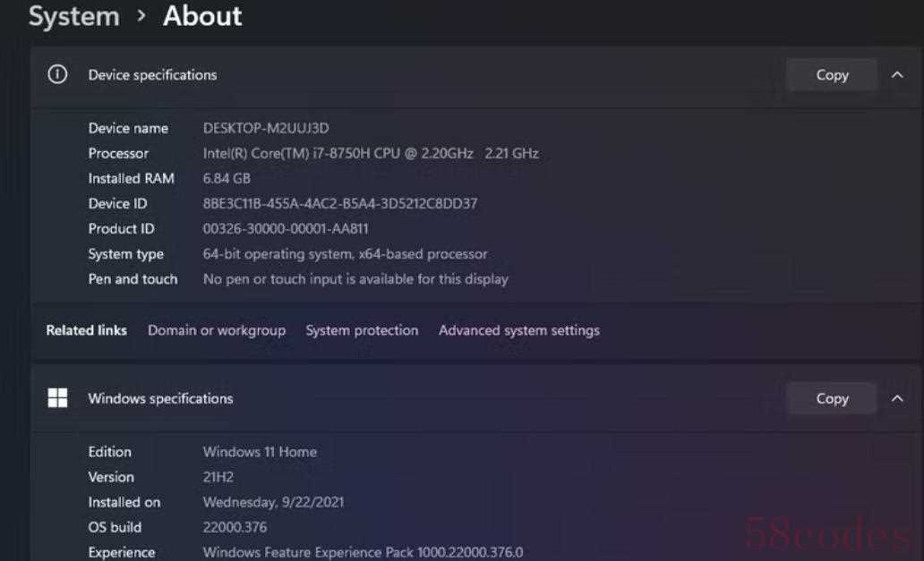Select the 64-bit operating system value
The image size is (924, 561).
[x=345, y=254]
